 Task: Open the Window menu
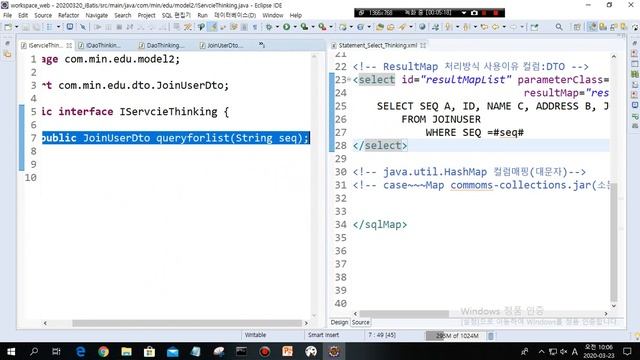pyautogui.click(x=273, y=16)
